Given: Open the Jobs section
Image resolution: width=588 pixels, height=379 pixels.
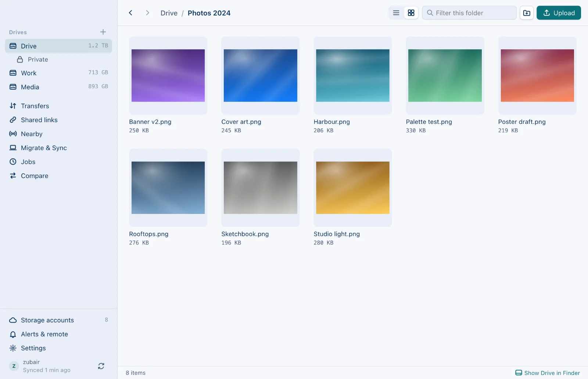Looking at the screenshot, I should point(58,162).
